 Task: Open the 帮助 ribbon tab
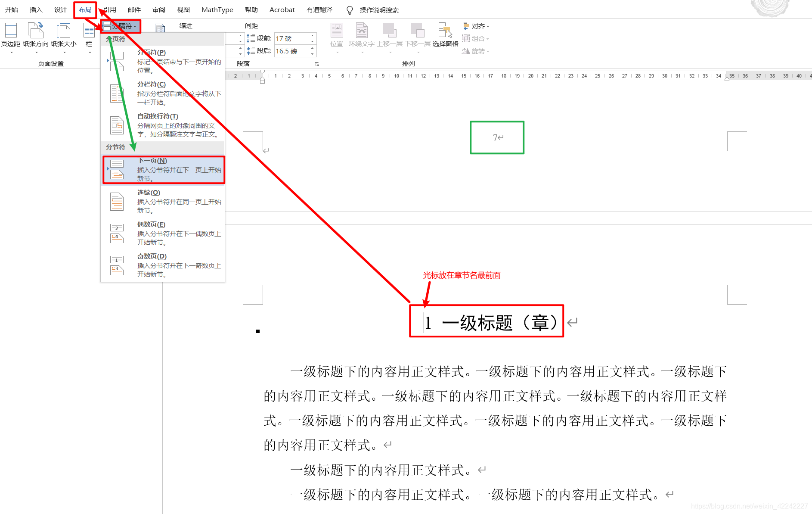pyautogui.click(x=251, y=9)
